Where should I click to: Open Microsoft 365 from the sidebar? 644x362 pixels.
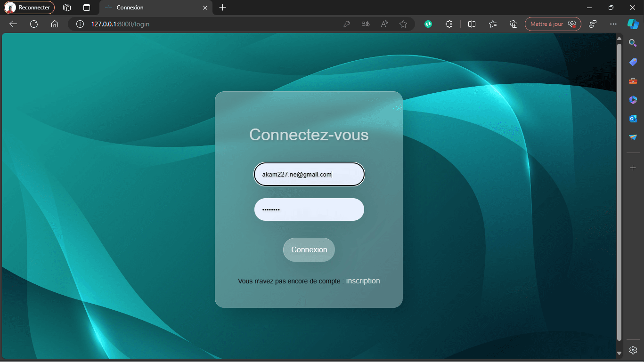[633, 100]
